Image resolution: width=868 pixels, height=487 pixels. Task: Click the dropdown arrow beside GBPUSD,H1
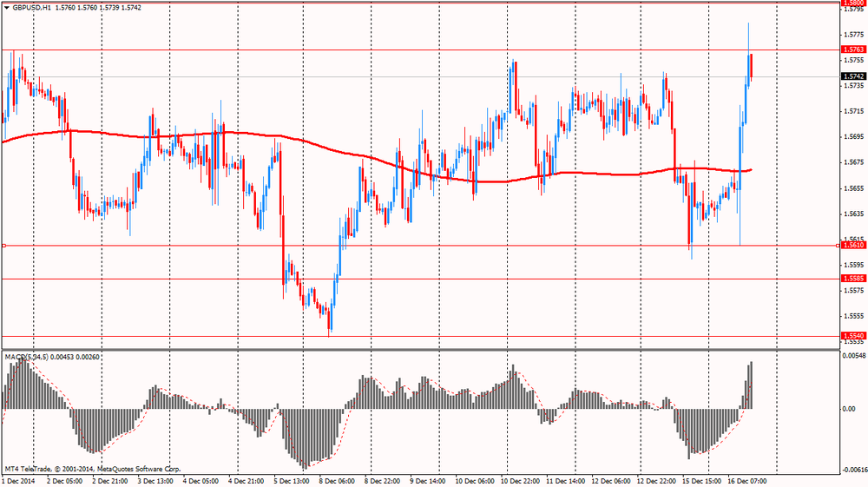coord(7,7)
